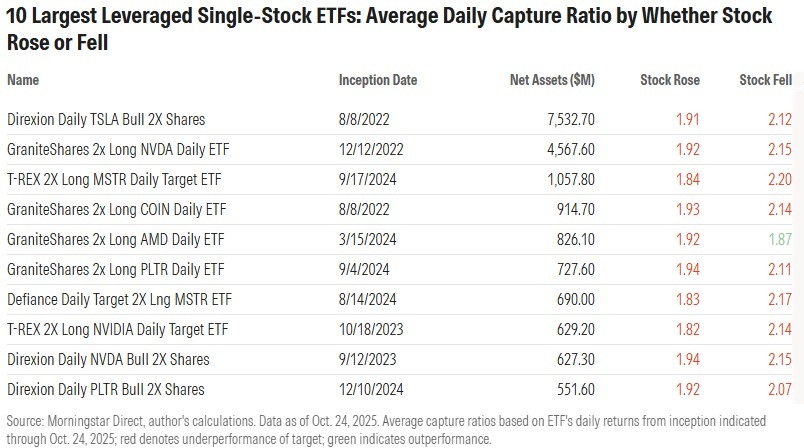
Task: Select the Stock Rose column header
Action: point(670,80)
